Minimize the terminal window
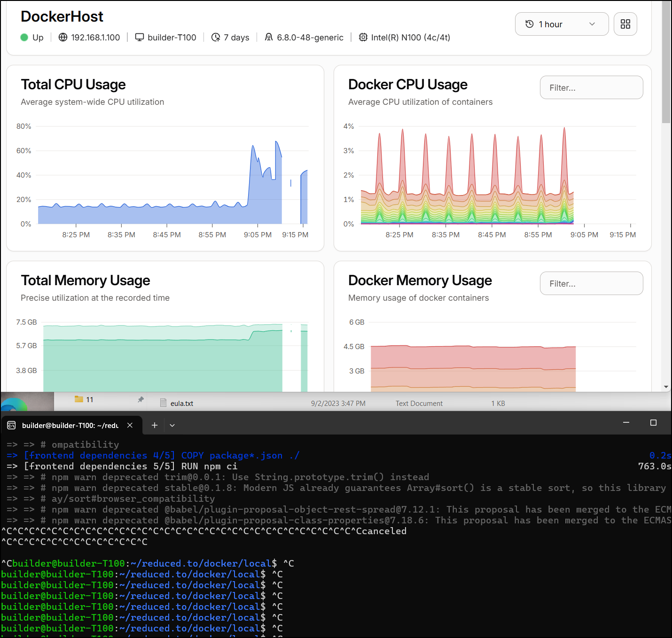 (x=626, y=423)
